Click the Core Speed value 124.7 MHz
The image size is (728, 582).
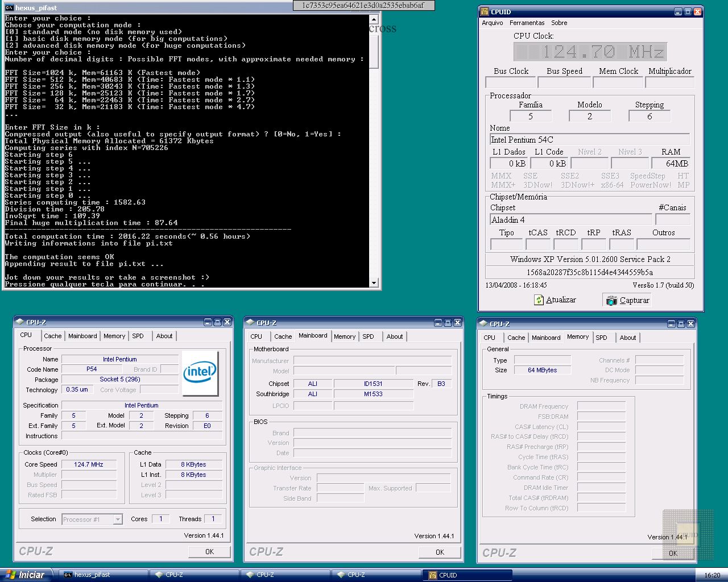(x=89, y=464)
